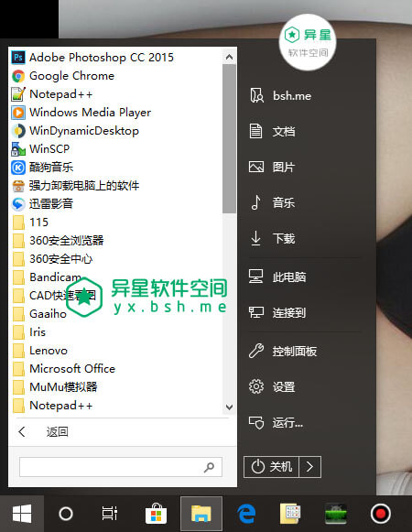Image resolution: width=412 pixels, height=532 pixels.
Task: Click the program list scroll down arrow
Action: pyautogui.click(x=229, y=407)
